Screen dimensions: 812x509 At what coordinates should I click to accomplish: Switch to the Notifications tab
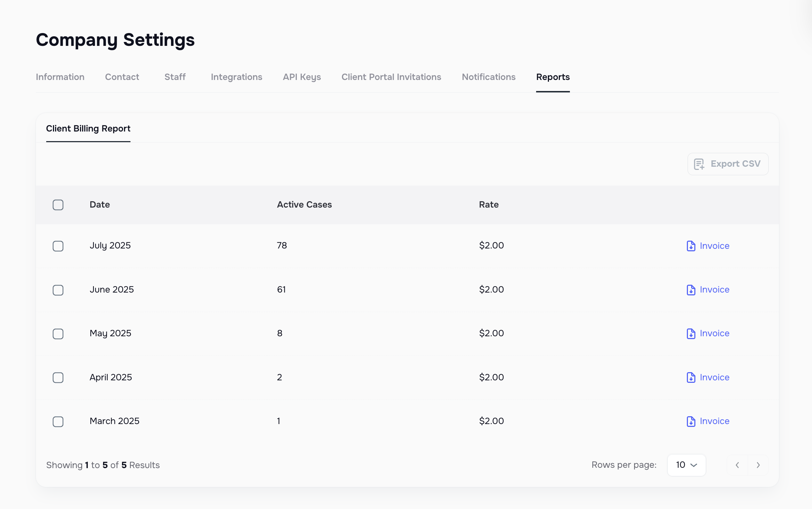click(x=488, y=77)
